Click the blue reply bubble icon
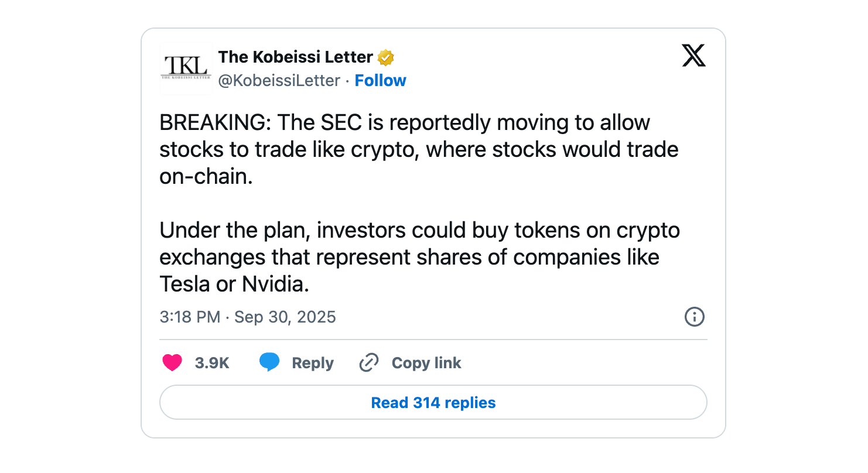 pyautogui.click(x=269, y=363)
